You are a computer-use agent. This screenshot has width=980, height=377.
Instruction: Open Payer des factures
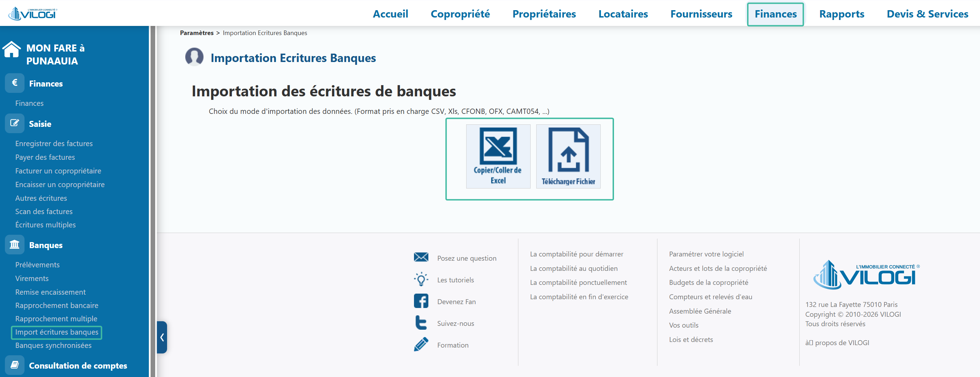[45, 157]
